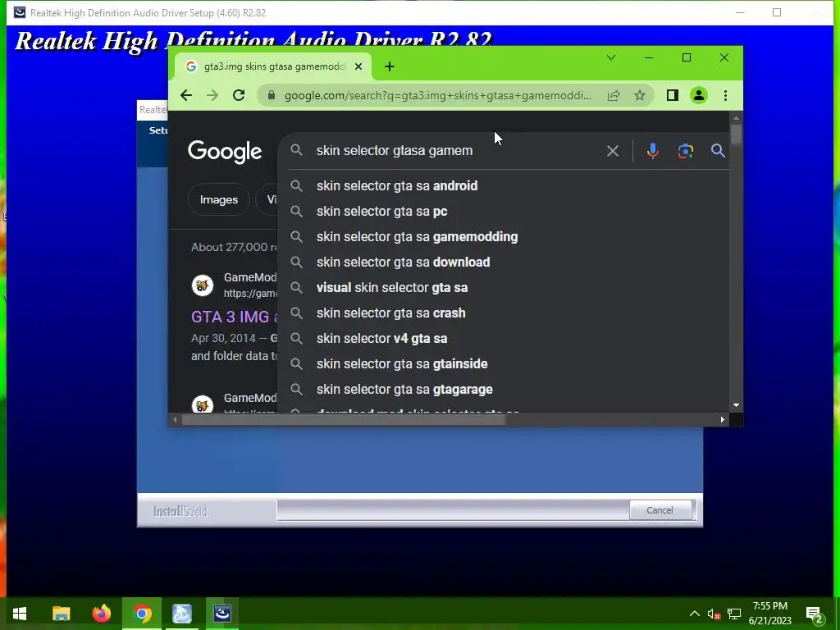Viewport: 840px width, 630px height.
Task: Close the gta3.img skins tab
Action: (358, 66)
